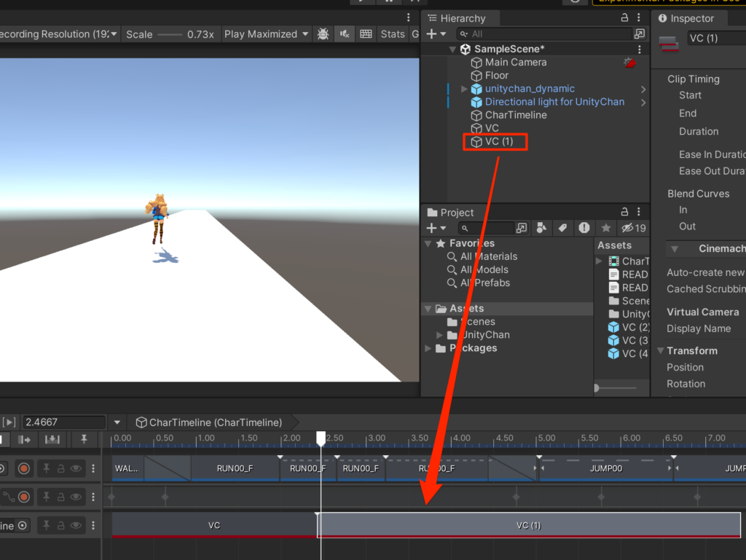Click the keyboard shortcuts icon in Game toolbar
746x560 pixels.
coord(366,34)
